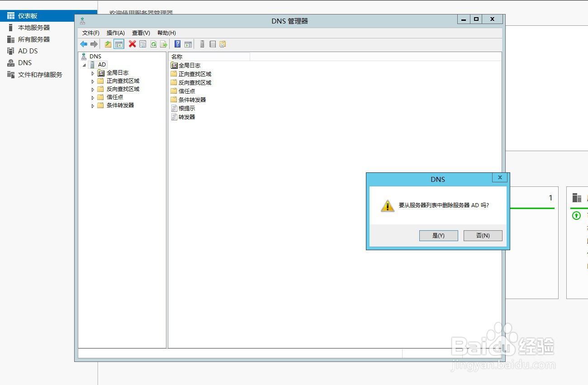The image size is (588, 385).
Task: Expand the 条件转发器 tree node
Action: (93, 106)
